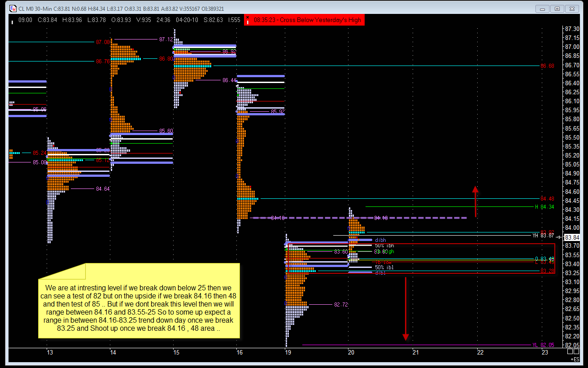
Task: Minimize the CL M0 chart window
Action: [x=542, y=9]
